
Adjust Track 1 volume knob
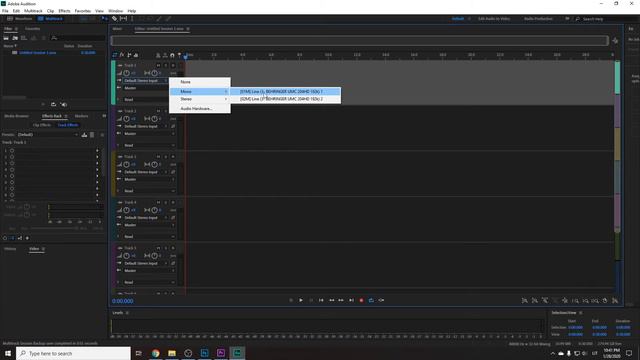pos(127,73)
